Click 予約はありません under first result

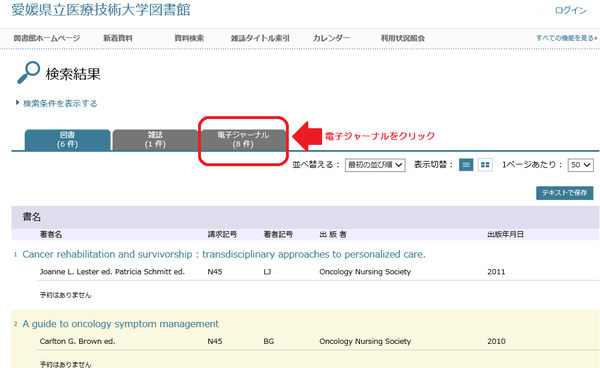coord(65,295)
